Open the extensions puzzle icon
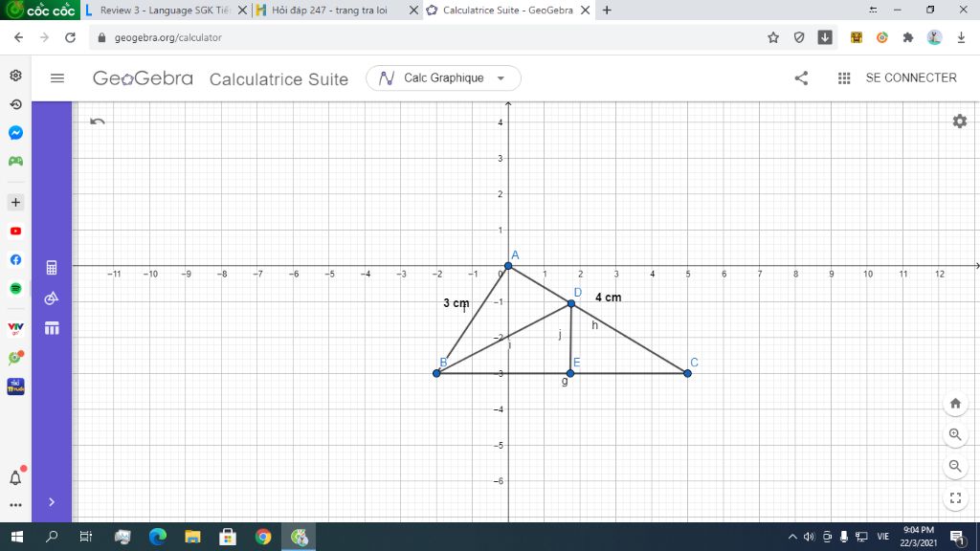 click(908, 37)
